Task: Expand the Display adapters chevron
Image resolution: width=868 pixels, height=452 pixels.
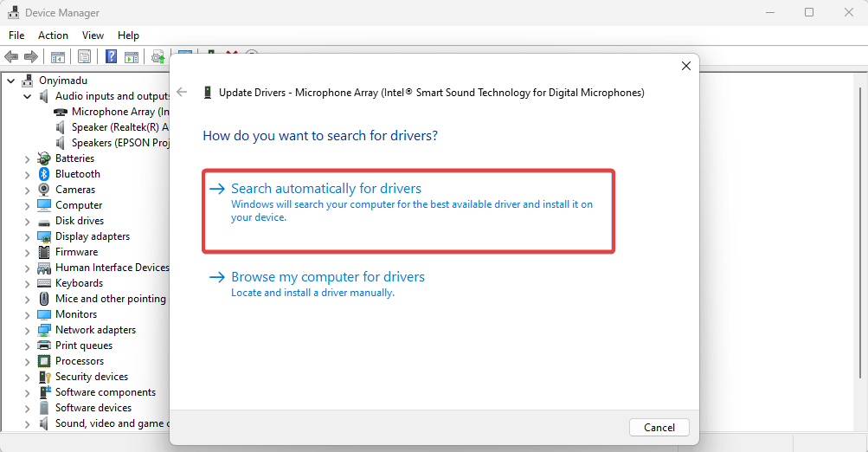Action: coord(27,237)
